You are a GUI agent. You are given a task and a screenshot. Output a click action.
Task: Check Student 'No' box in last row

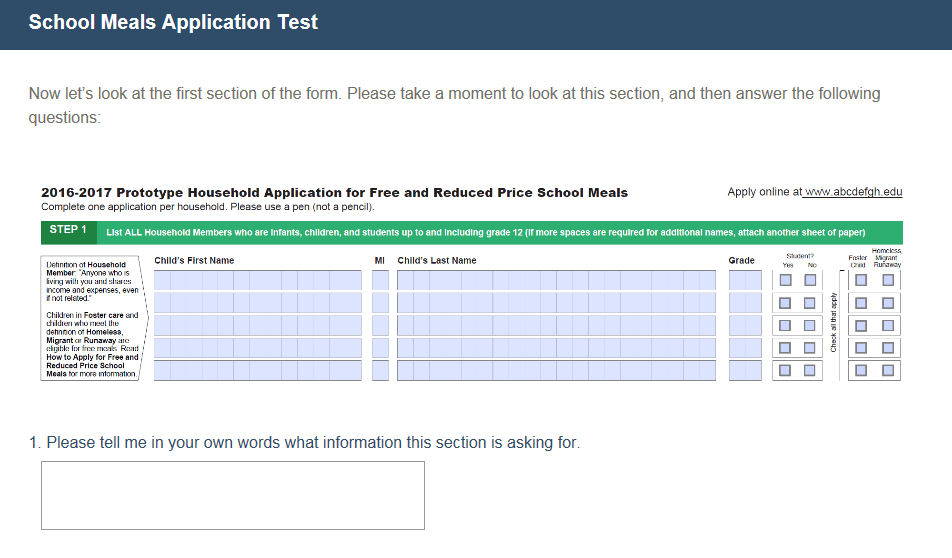click(810, 370)
